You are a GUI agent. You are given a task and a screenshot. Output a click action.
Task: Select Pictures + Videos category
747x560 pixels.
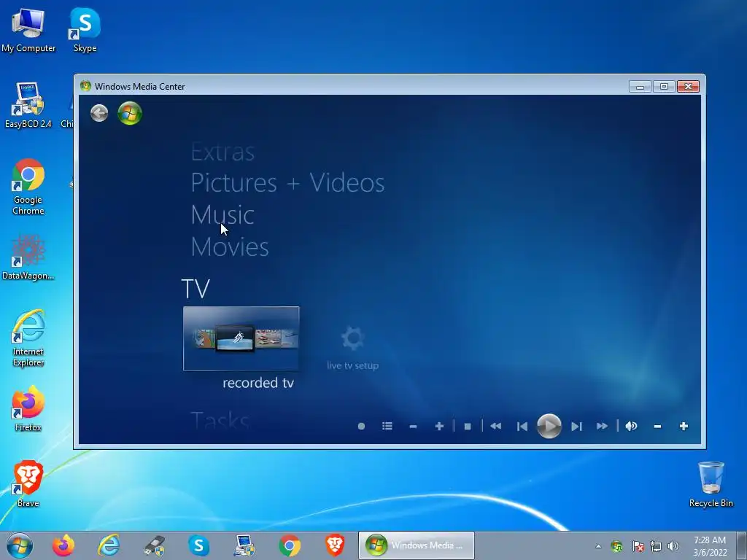click(287, 183)
